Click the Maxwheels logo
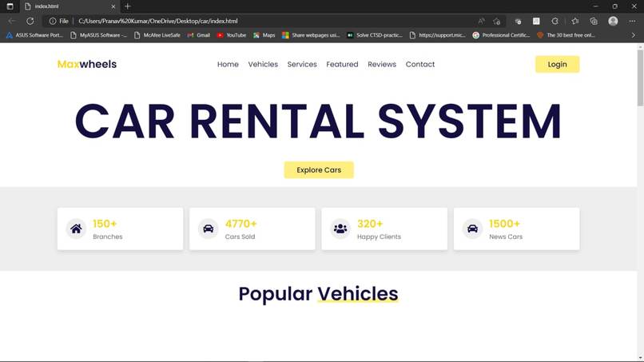The image size is (644, 362). pyautogui.click(x=86, y=64)
